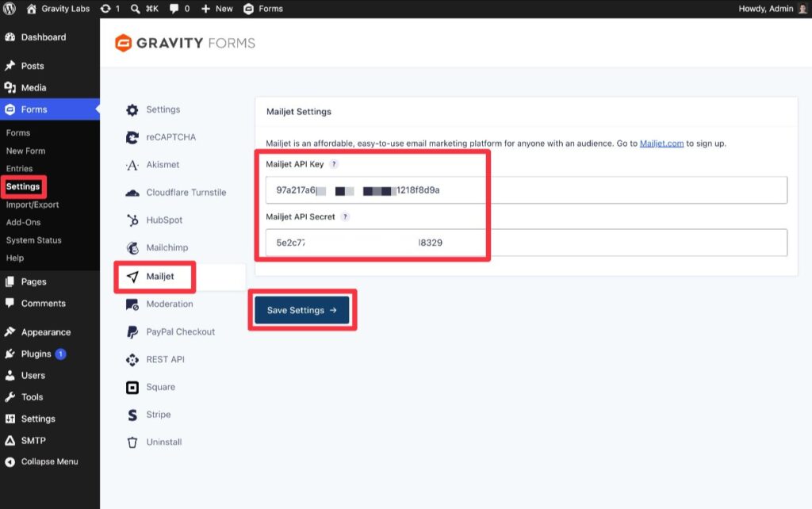The height and width of the screenshot is (509, 812).
Task: Click the comments bubble in admin bar
Action: [174, 9]
